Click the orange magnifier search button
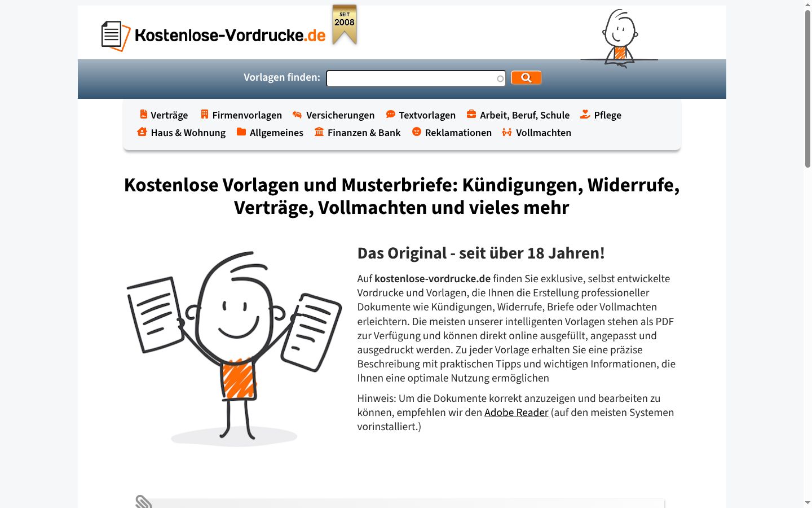The width and height of the screenshot is (812, 508). [526, 77]
